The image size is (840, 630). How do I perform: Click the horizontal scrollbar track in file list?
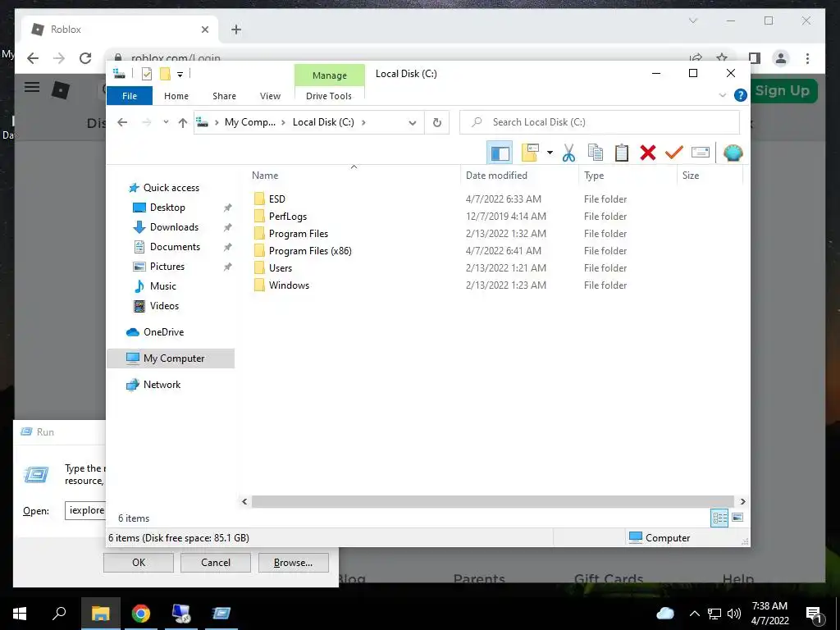(492, 501)
